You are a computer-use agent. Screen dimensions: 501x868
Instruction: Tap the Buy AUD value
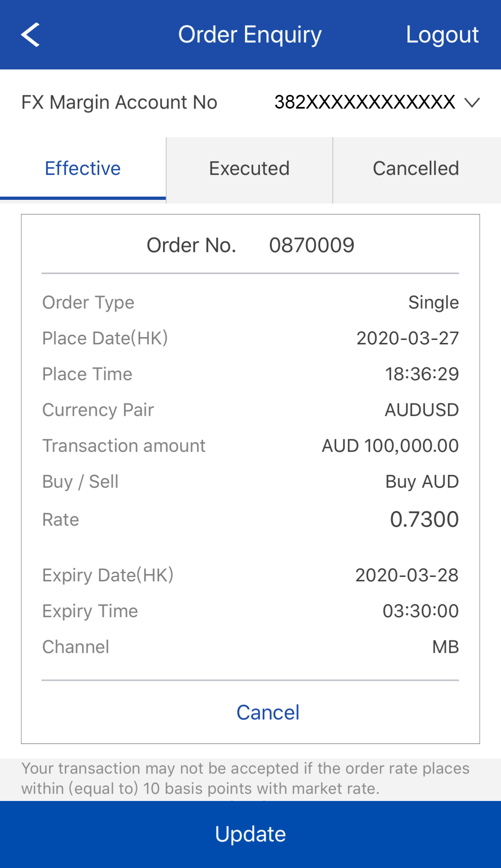[x=422, y=482]
